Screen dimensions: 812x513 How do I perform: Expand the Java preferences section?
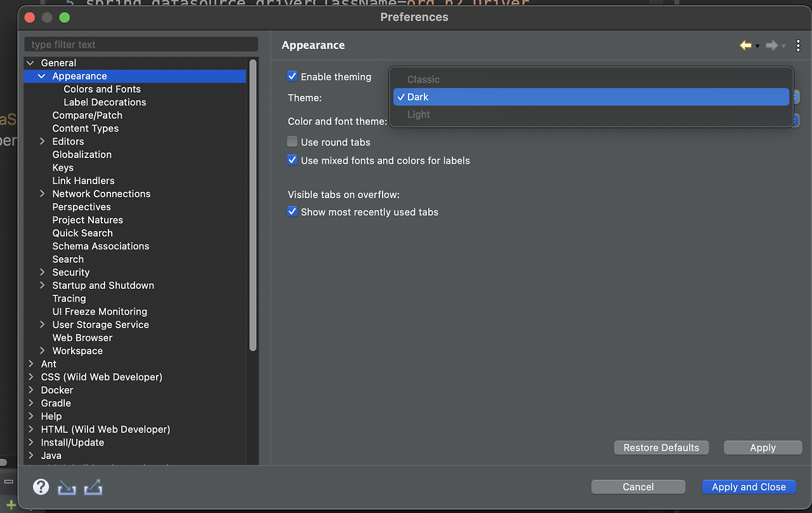point(30,455)
